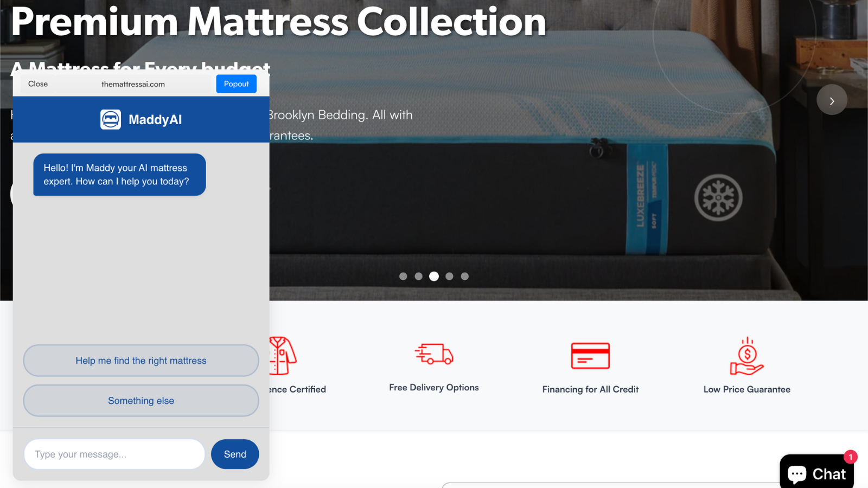This screenshot has width=868, height=488.
Task: Click the Financing credit card icon
Action: coord(590,356)
